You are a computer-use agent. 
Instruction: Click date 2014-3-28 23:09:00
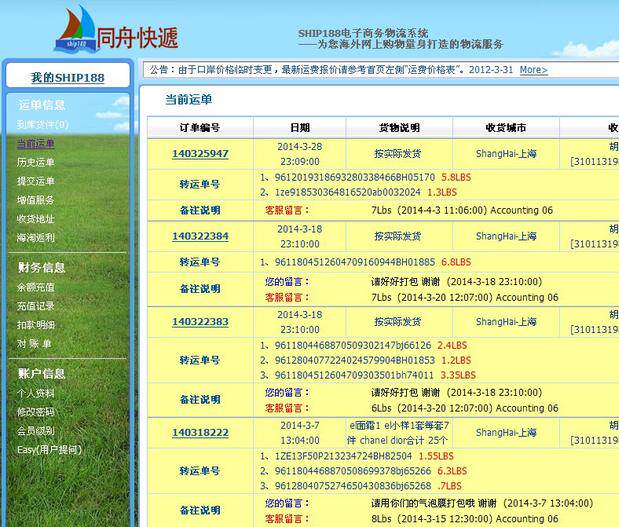pos(300,154)
